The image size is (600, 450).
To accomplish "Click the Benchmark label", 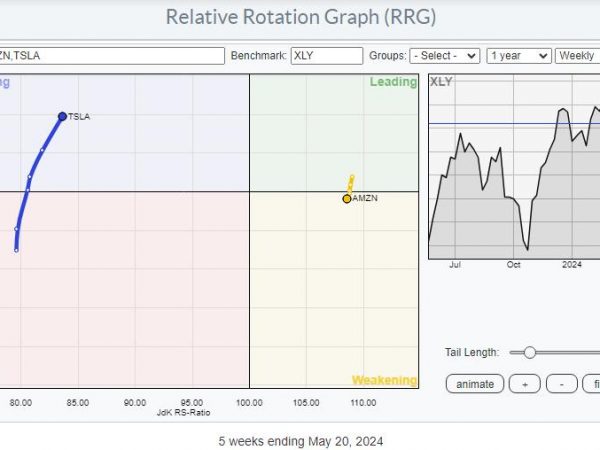I will (259, 56).
